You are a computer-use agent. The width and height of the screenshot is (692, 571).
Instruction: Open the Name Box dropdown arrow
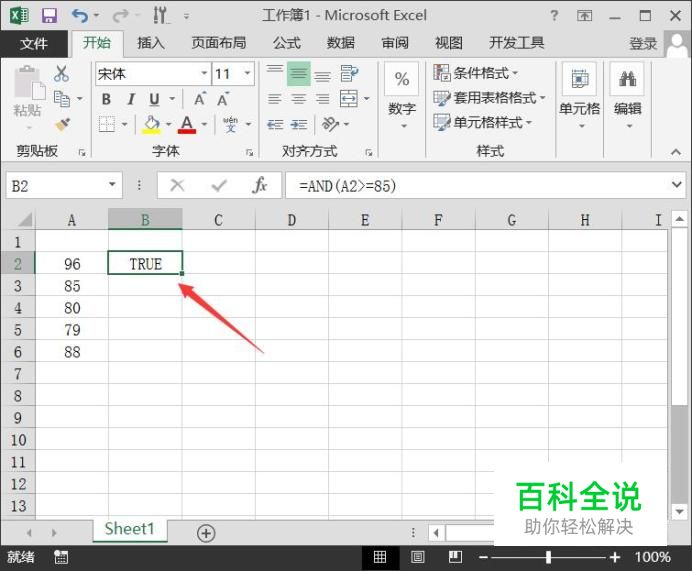point(112,185)
